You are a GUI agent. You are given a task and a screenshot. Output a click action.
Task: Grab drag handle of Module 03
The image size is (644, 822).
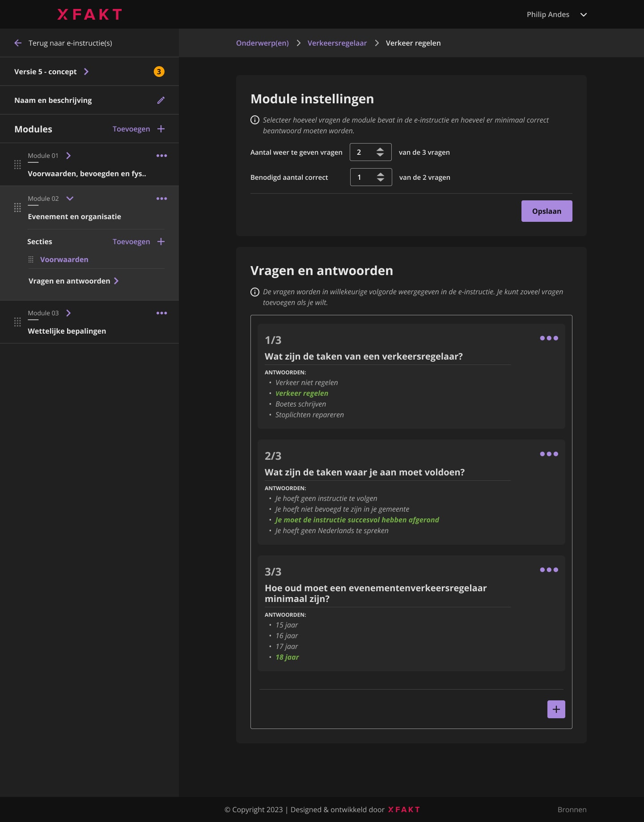[17, 322]
